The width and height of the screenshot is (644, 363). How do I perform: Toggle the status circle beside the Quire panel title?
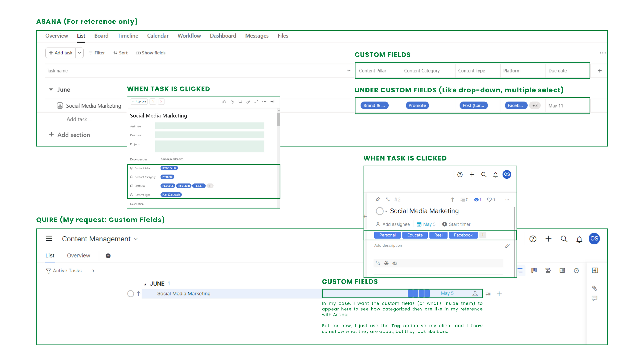click(379, 211)
